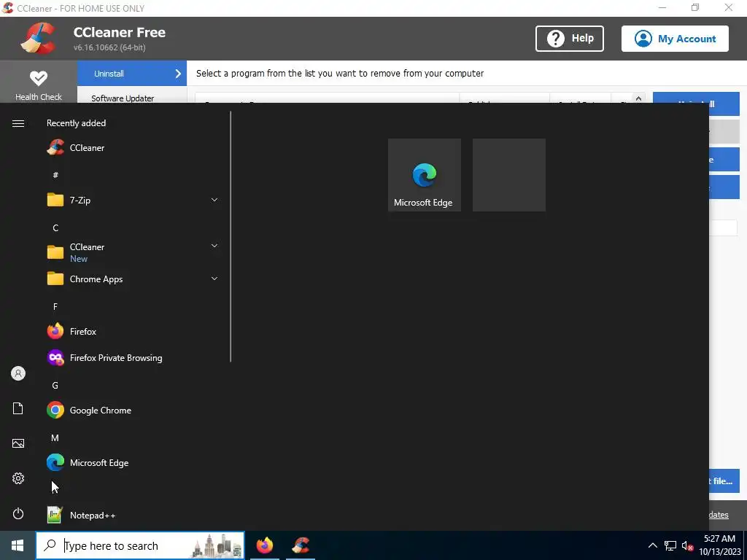Open Pictures from Start sidebar
The image size is (747, 560).
pyautogui.click(x=18, y=443)
